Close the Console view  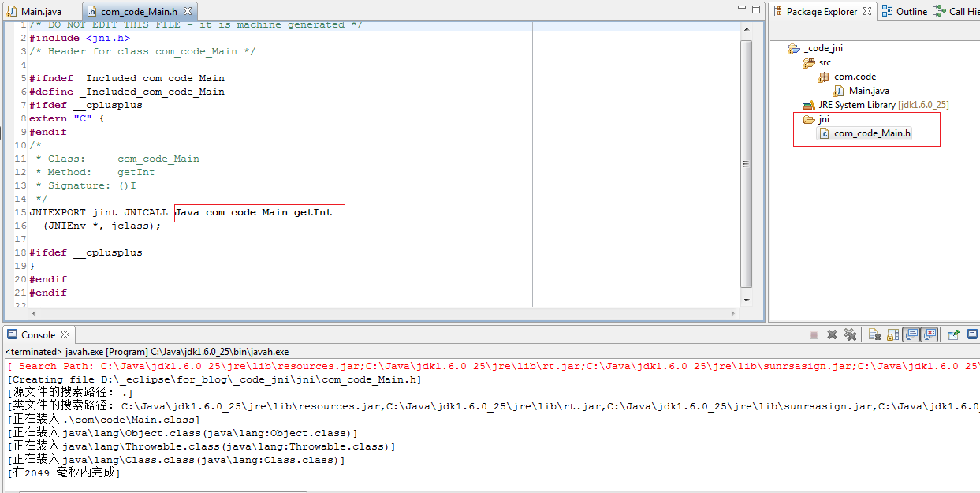pos(65,334)
